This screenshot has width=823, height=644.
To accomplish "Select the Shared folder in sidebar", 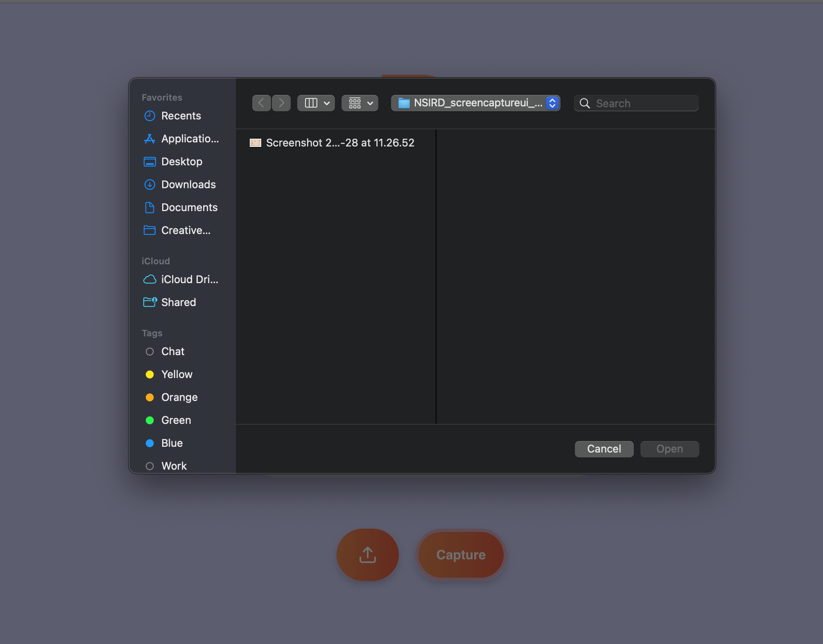I will coord(178,302).
